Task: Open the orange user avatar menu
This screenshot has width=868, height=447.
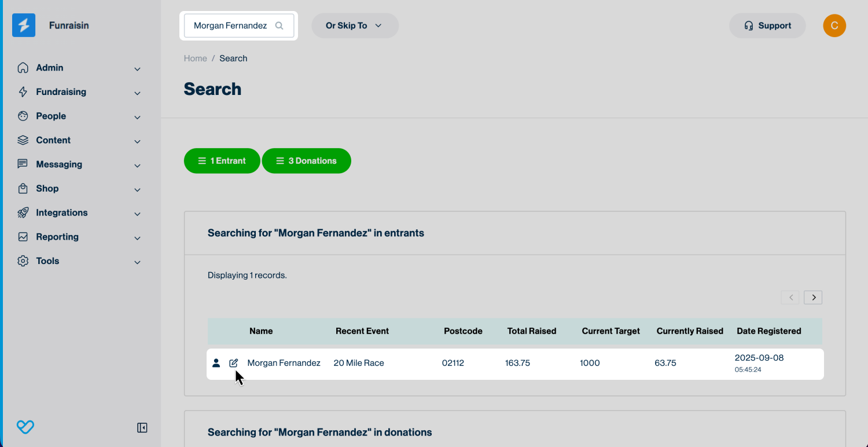Action: pyautogui.click(x=834, y=25)
